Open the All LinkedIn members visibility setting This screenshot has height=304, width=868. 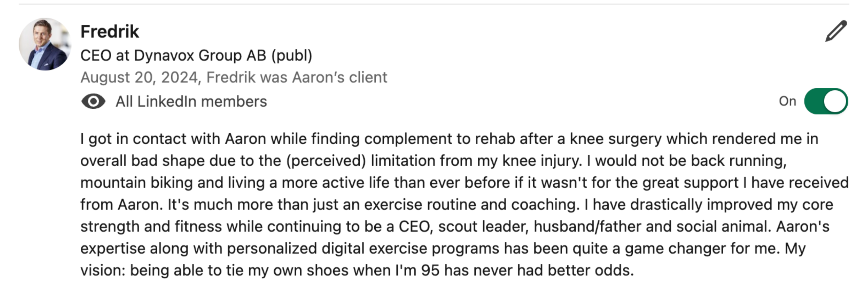(191, 102)
